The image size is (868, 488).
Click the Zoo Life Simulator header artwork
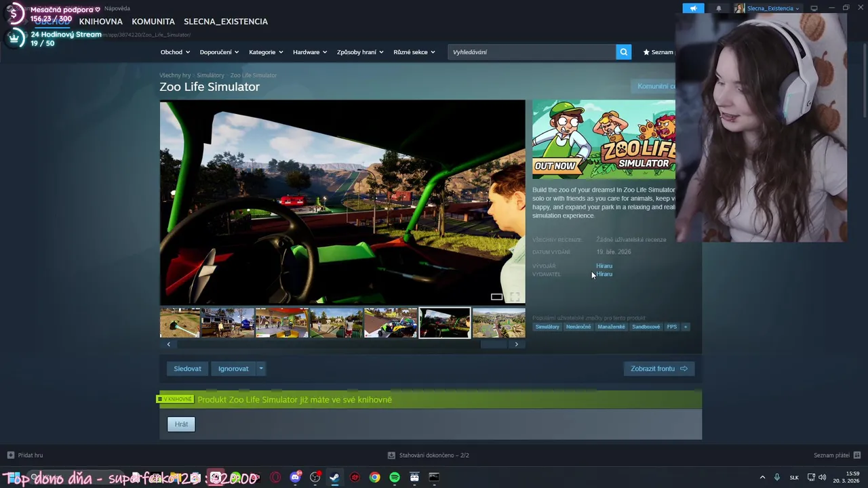point(604,140)
